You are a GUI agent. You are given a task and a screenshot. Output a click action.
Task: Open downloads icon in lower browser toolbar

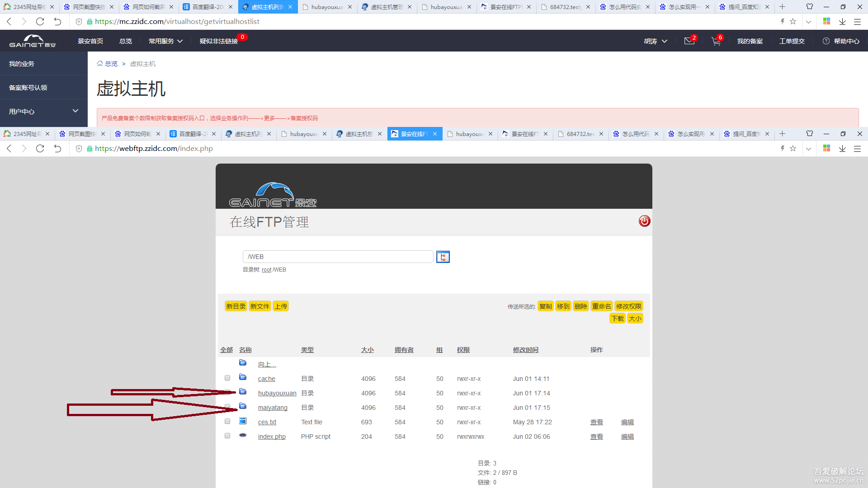coord(842,148)
